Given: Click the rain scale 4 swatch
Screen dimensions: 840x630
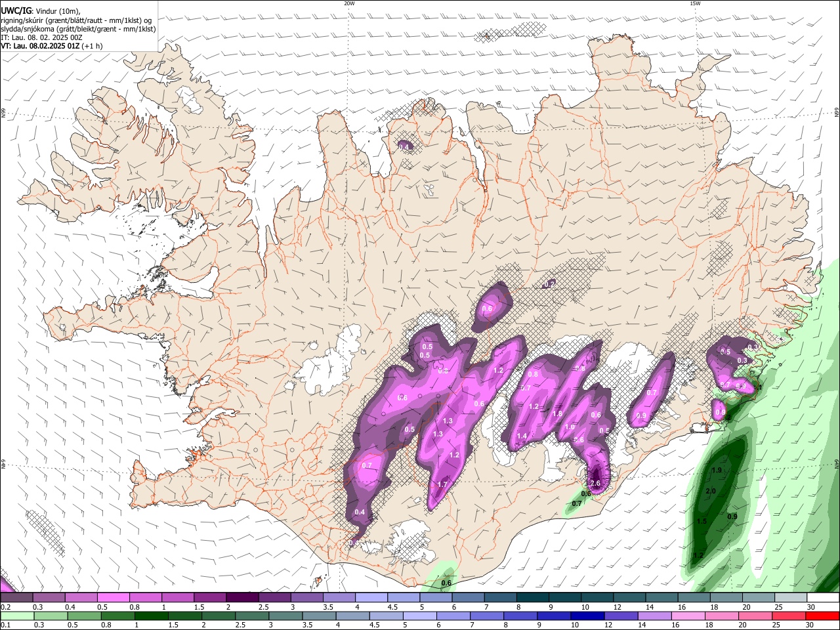Looking at the screenshot, I should coord(352,616).
